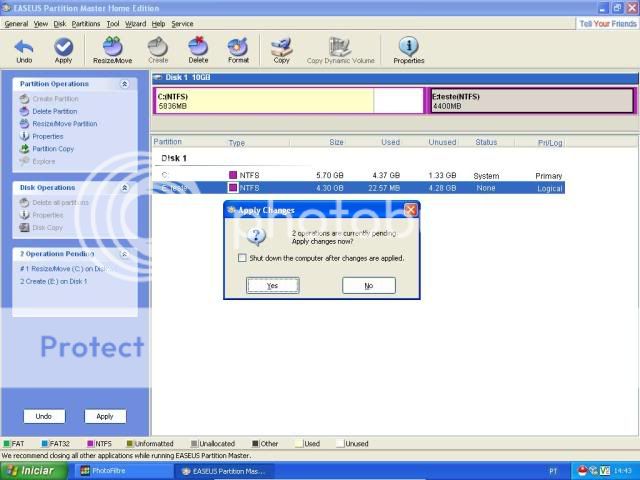Click the Copy toolbar icon

click(281, 50)
